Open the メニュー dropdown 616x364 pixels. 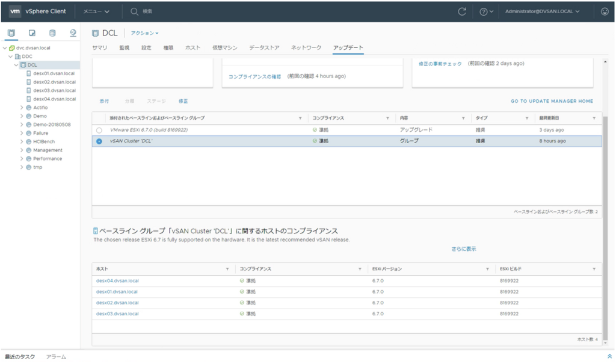pos(96,11)
